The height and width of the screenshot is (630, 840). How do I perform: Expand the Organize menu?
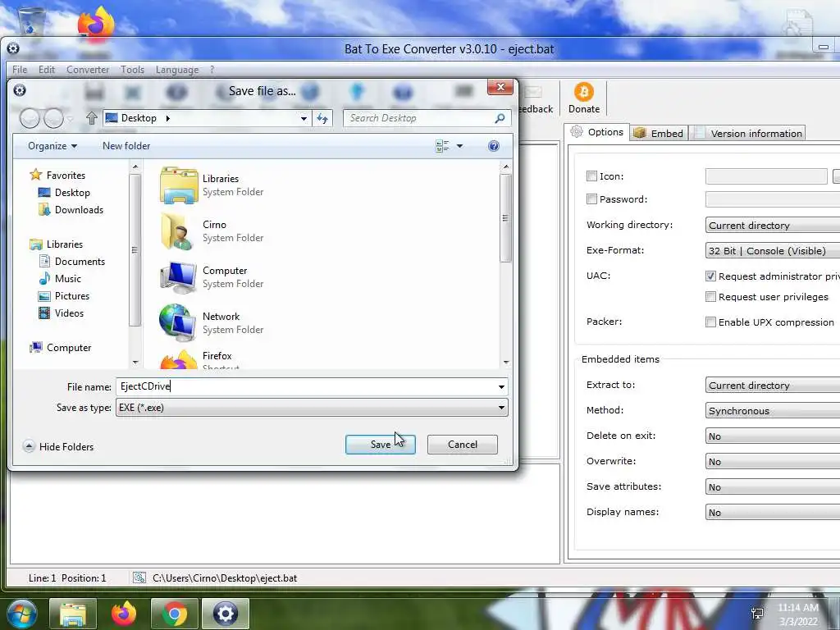click(x=52, y=146)
